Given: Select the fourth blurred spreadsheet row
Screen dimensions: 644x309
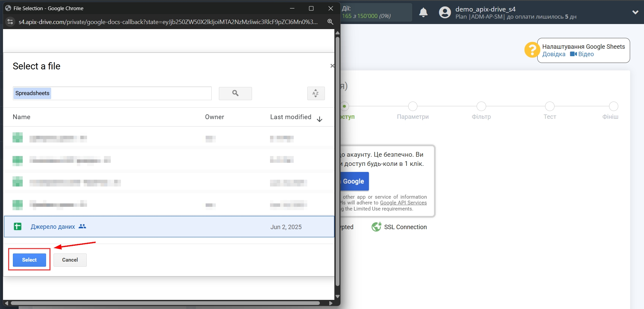Looking at the screenshot, I should pos(169,204).
